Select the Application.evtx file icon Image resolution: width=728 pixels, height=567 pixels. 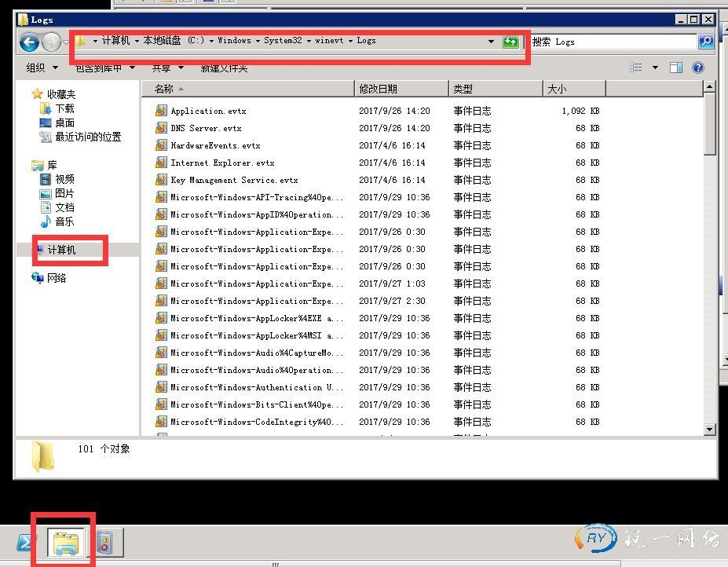162,111
